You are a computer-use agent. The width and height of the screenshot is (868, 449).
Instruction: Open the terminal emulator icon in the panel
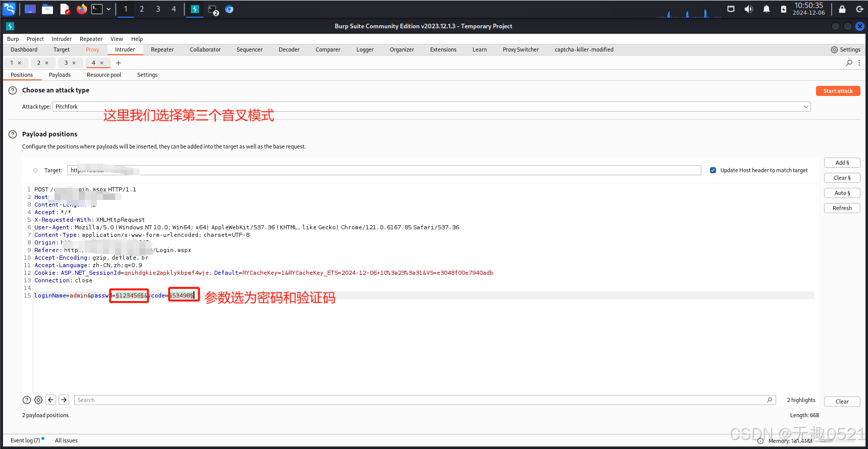click(96, 9)
